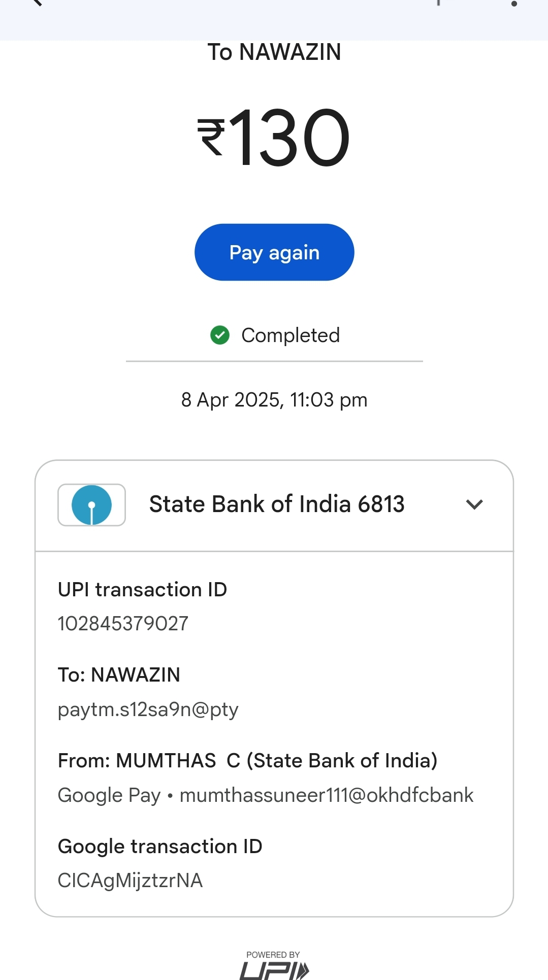Expand the bank account details chevron
Screen dimensions: 548x980
474,504
